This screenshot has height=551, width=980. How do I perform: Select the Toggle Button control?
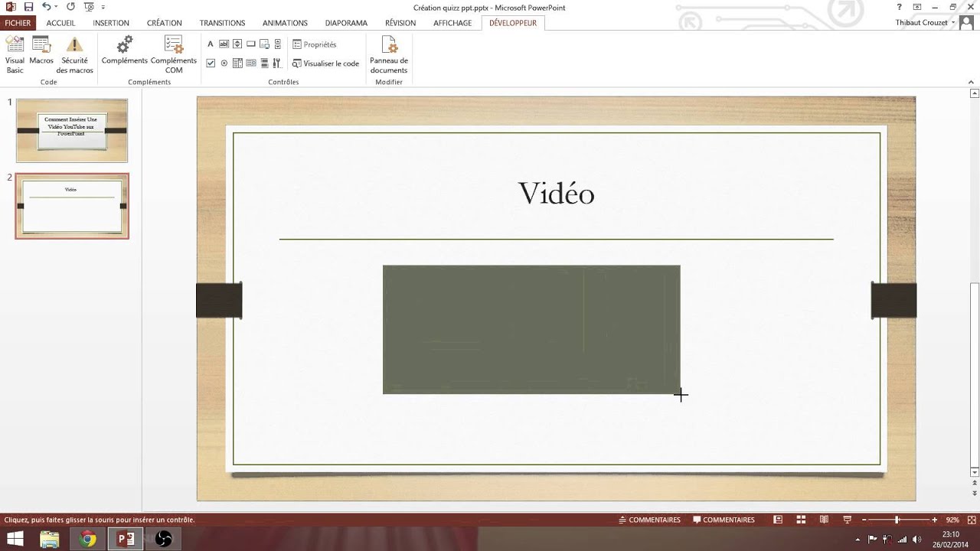(264, 64)
